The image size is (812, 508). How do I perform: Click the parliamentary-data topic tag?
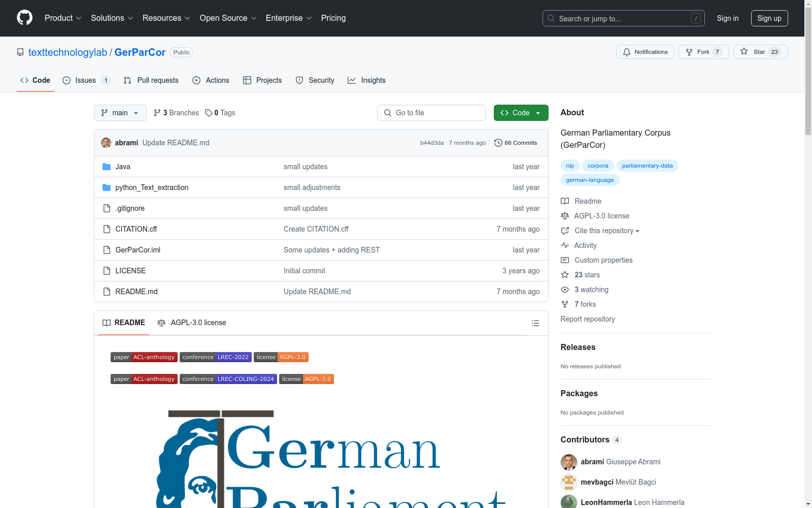coord(648,166)
